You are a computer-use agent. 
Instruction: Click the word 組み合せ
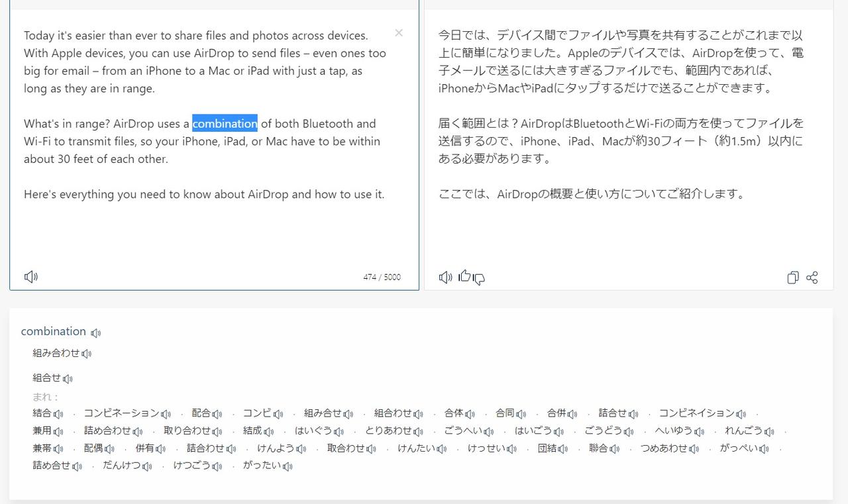click(x=323, y=413)
